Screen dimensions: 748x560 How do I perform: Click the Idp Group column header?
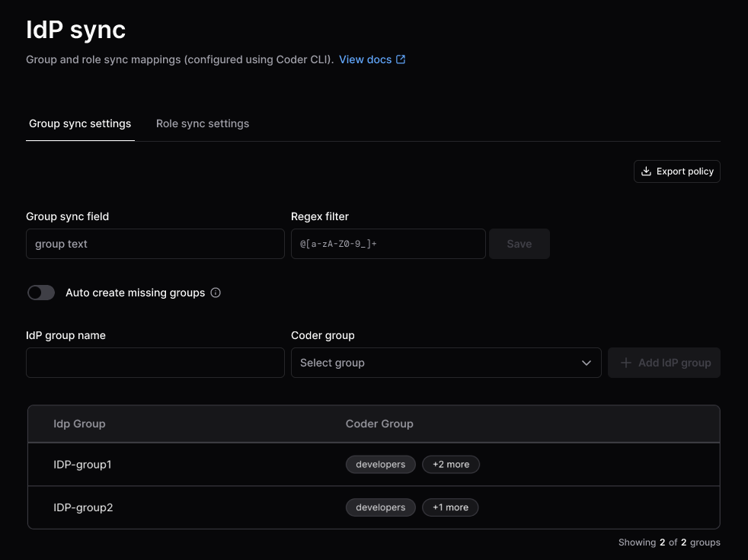(79, 424)
